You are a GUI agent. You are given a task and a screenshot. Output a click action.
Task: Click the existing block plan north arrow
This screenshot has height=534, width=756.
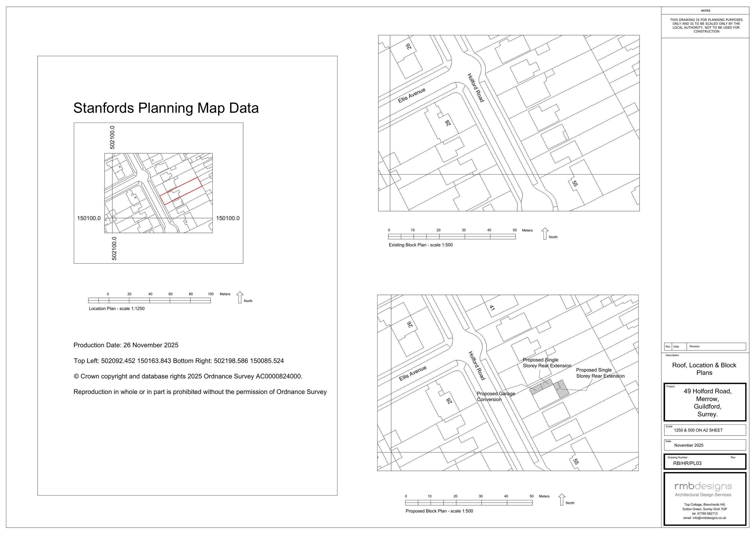pos(545,234)
